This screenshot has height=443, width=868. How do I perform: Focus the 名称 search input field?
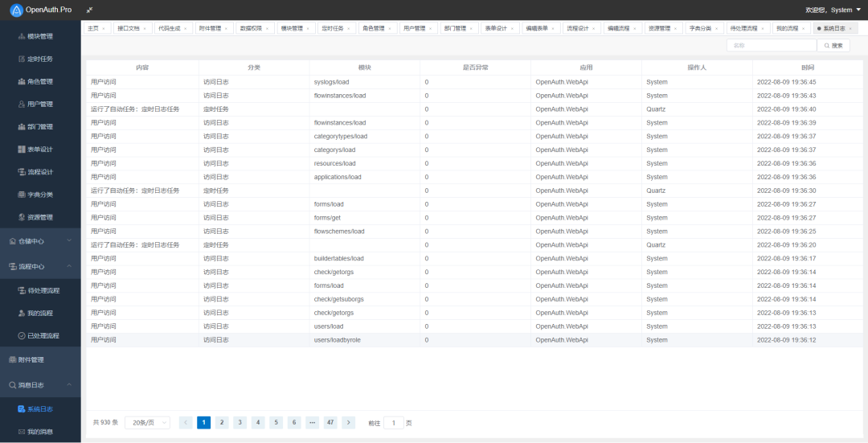(x=772, y=45)
